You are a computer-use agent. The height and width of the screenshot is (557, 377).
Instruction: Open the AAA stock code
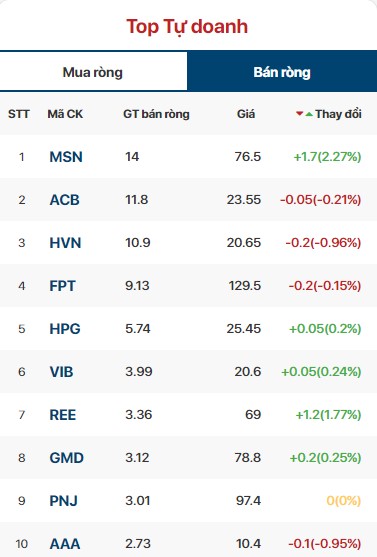click(65, 544)
